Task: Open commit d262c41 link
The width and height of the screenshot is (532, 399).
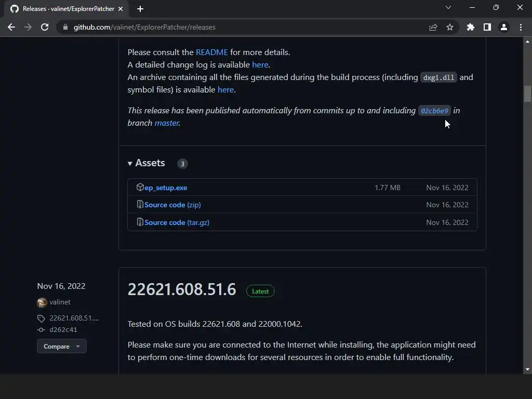Action: 63,330
